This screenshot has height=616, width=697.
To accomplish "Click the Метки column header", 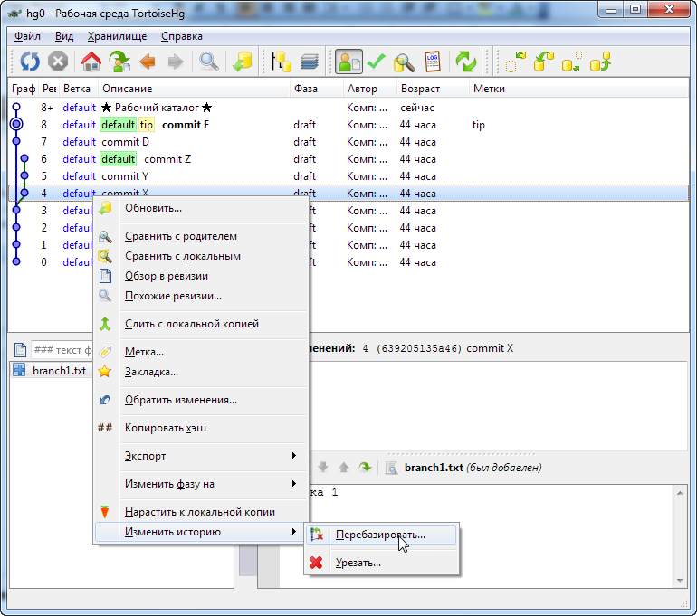I will coord(578,89).
